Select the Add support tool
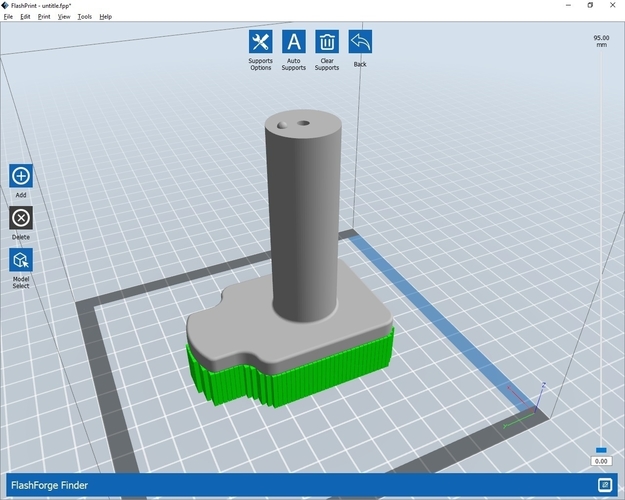Image resolution: width=625 pixels, height=500 pixels. (21, 176)
